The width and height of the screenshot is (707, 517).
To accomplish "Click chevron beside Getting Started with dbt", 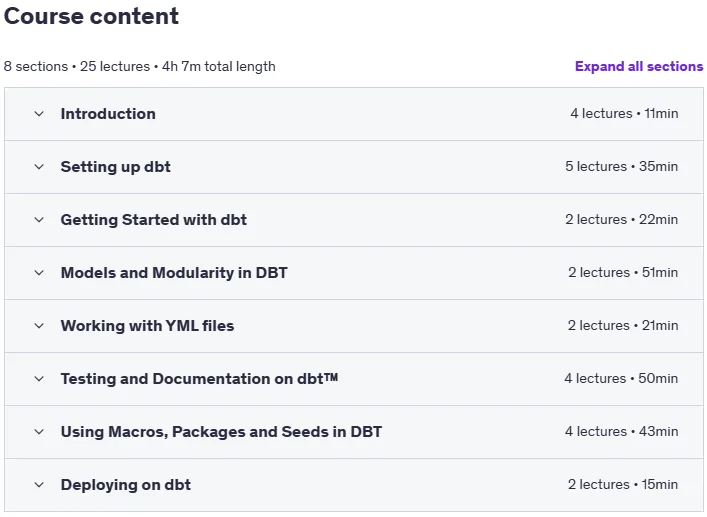I will (x=39, y=220).
